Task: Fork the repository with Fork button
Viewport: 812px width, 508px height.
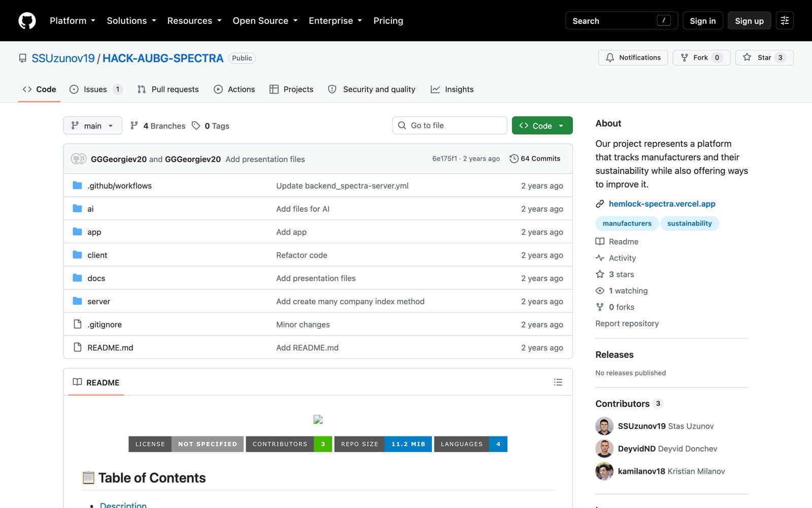Action: tap(701, 57)
